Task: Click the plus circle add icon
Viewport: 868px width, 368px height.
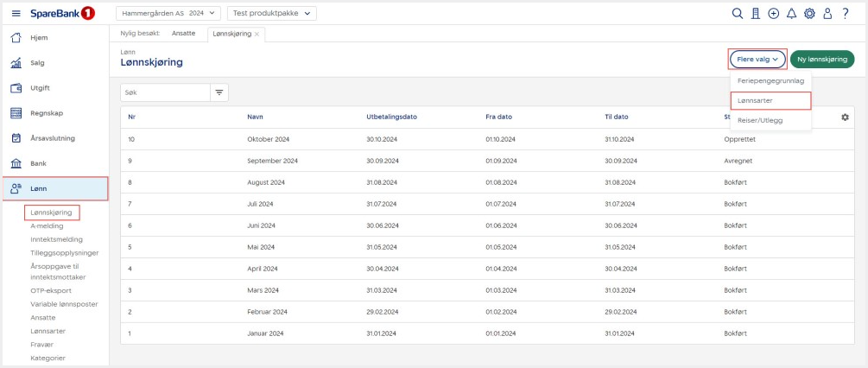Action: click(x=773, y=14)
